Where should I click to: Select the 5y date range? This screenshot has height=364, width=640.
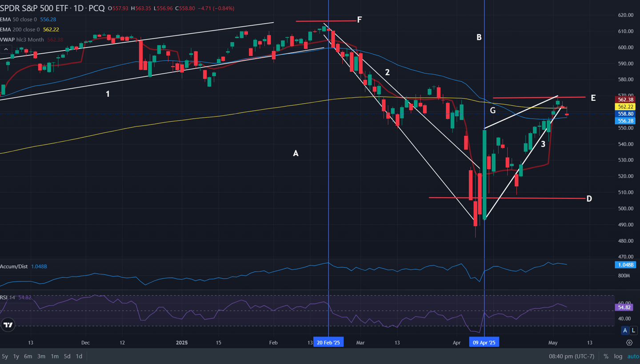tap(5, 356)
